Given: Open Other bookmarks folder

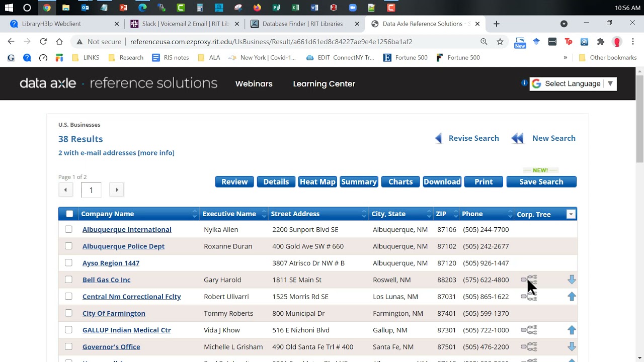Looking at the screenshot, I should pos(608,57).
